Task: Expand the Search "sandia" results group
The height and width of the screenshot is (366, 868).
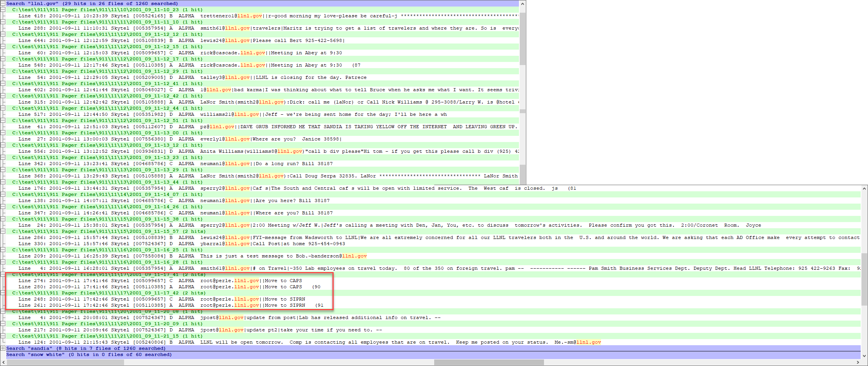Action: [x=3, y=348]
